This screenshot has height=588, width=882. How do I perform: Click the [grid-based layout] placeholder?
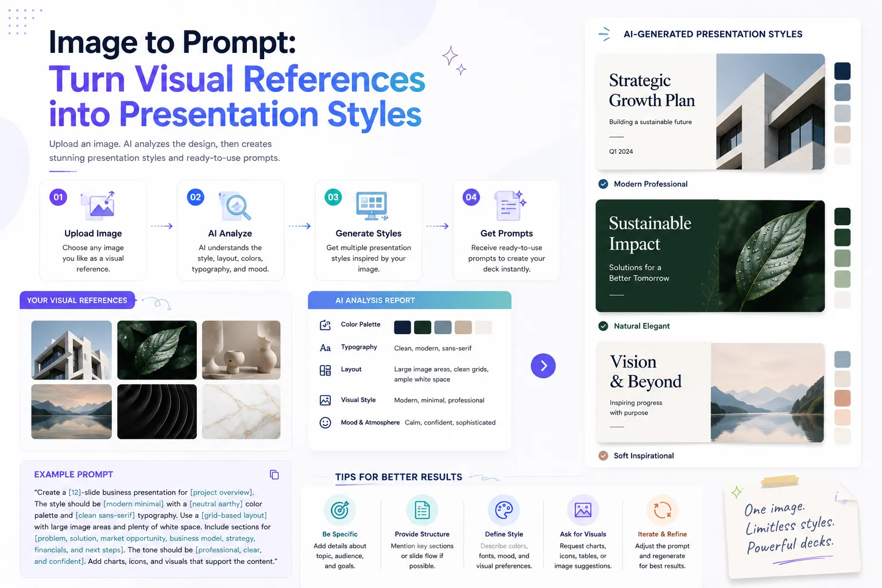point(234,516)
